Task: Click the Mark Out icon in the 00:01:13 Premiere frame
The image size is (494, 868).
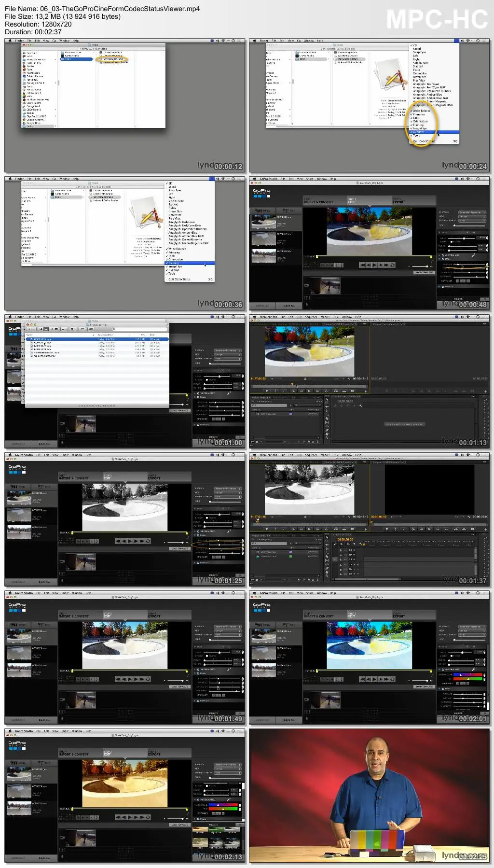Action: click(283, 391)
